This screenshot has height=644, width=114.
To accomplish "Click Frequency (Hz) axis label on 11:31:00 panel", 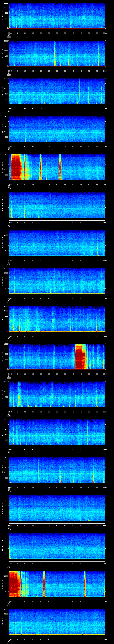I will point(3,357).
